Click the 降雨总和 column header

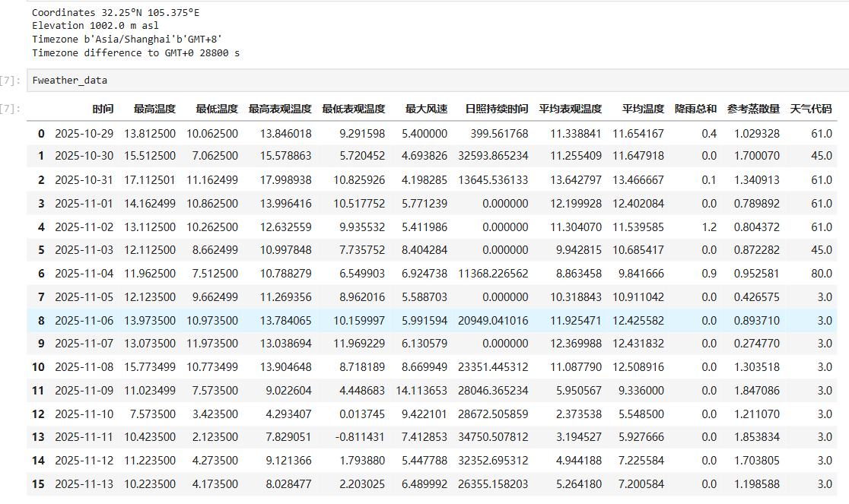click(x=696, y=109)
